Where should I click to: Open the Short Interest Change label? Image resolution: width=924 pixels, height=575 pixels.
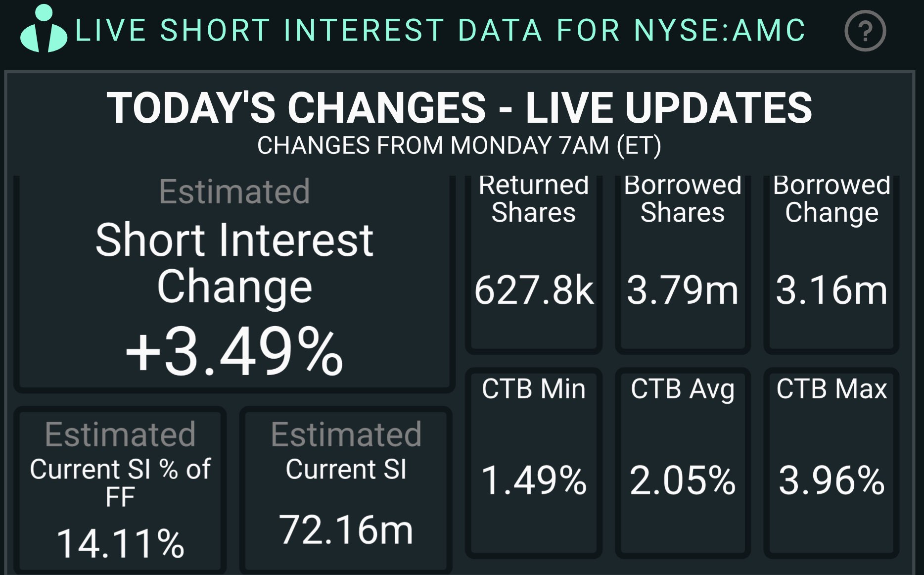click(234, 263)
